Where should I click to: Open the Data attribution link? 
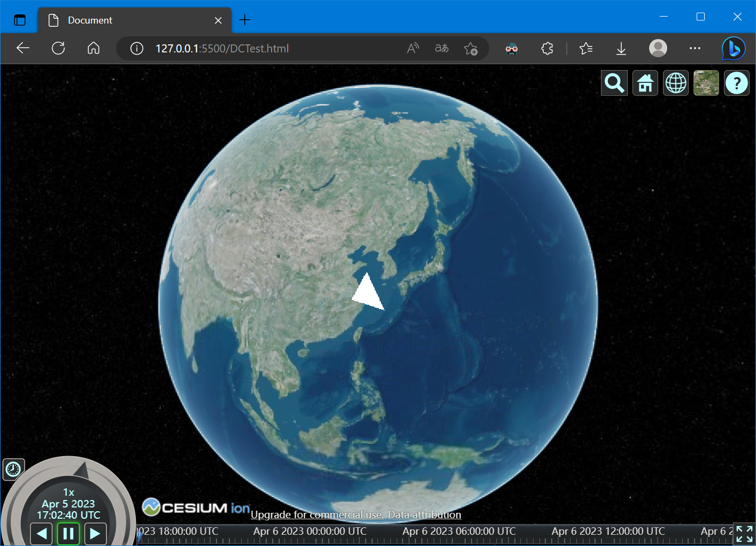[x=425, y=514]
